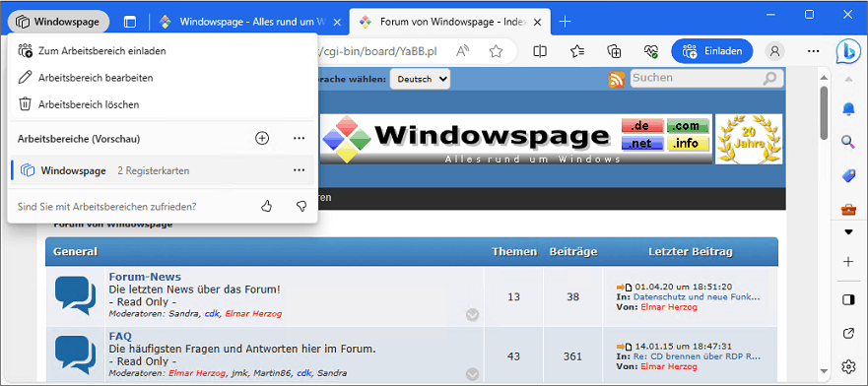Open moderator cdk in Forum-News row
Viewport: 868px width, 386px height.
(212, 313)
